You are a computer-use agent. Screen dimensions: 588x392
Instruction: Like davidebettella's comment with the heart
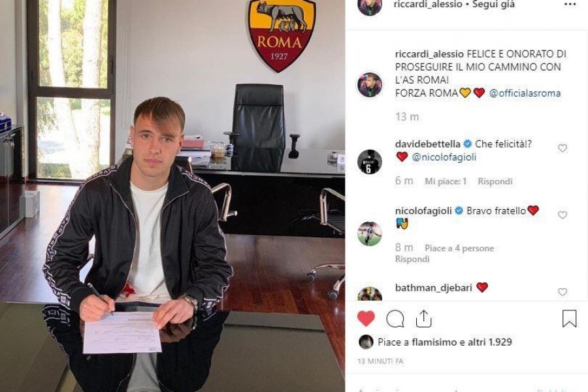click(x=562, y=148)
